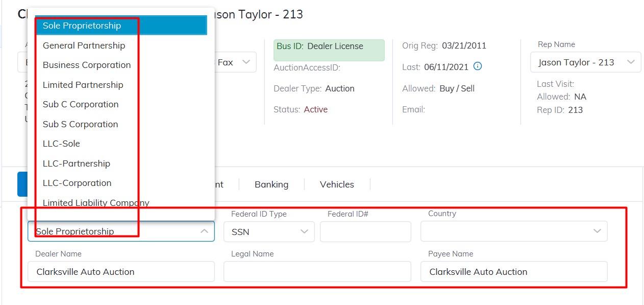
Task: Open the Federal ID Type SSN dropdown
Action: (269, 231)
